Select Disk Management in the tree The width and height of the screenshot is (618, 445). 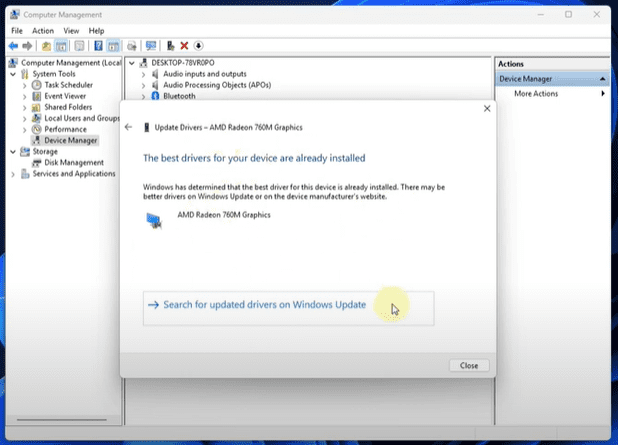pyautogui.click(x=74, y=162)
